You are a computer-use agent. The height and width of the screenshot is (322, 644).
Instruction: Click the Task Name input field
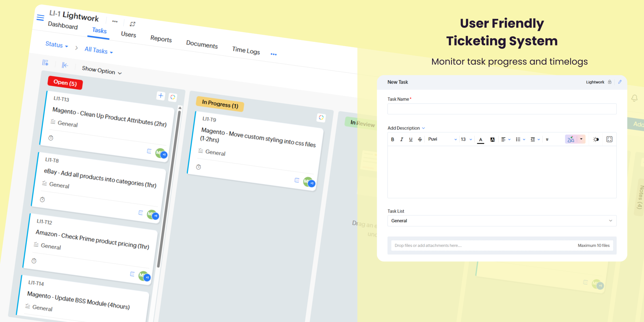pyautogui.click(x=502, y=109)
